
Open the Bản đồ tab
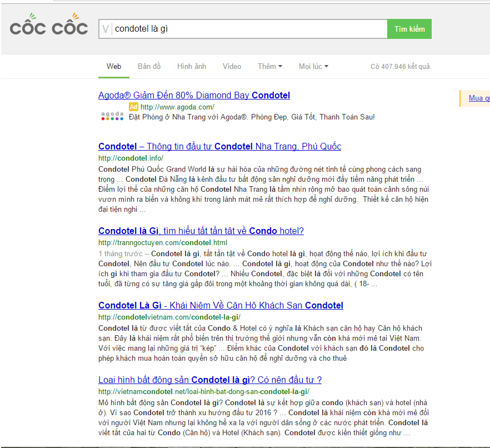pyautogui.click(x=149, y=66)
